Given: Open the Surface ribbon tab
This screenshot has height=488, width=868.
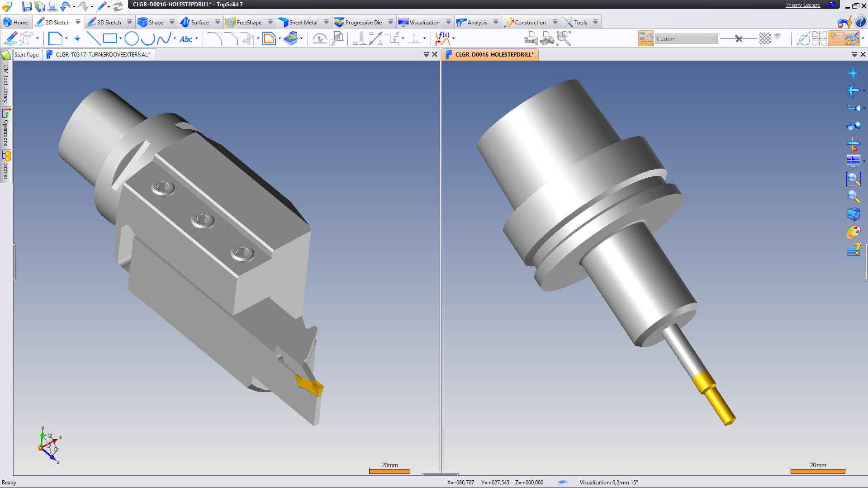Looking at the screenshot, I should pos(195,22).
